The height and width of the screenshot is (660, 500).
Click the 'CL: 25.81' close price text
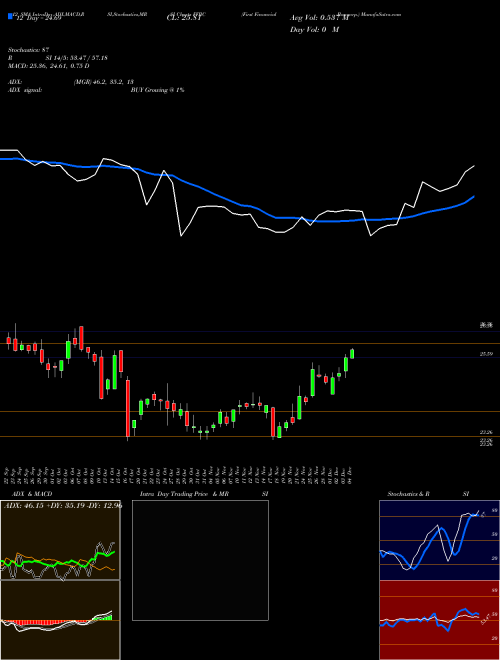pyautogui.click(x=186, y=18)
